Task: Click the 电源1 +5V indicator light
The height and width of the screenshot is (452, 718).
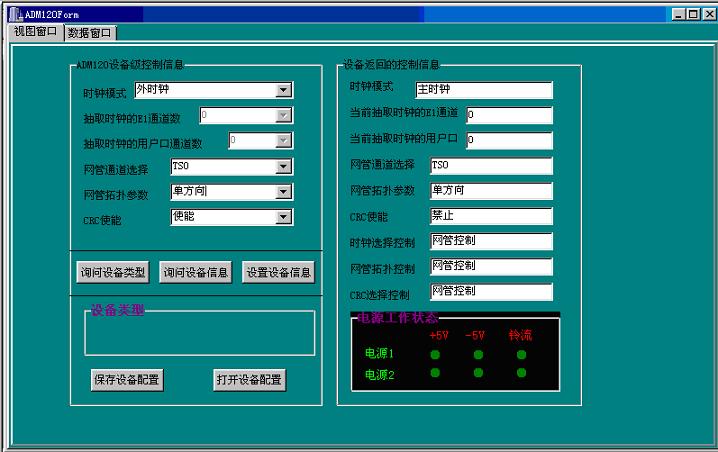Action: 436,354
